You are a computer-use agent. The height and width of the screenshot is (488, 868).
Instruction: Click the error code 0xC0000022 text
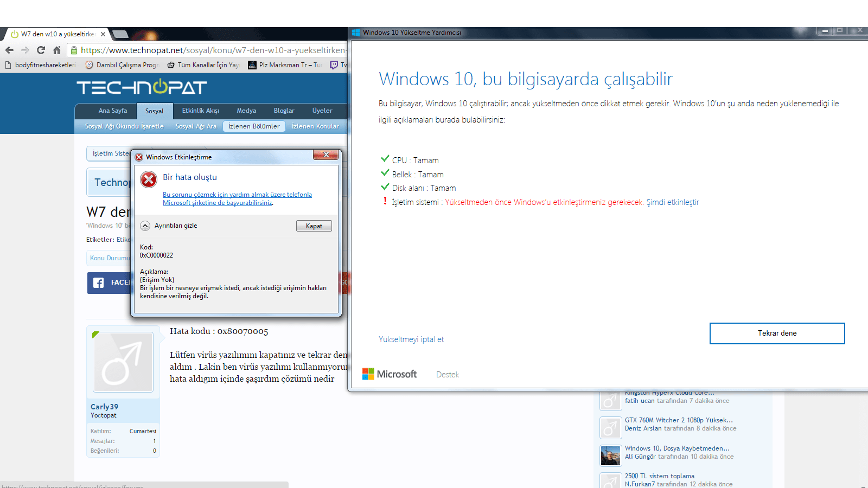[156, 255]
